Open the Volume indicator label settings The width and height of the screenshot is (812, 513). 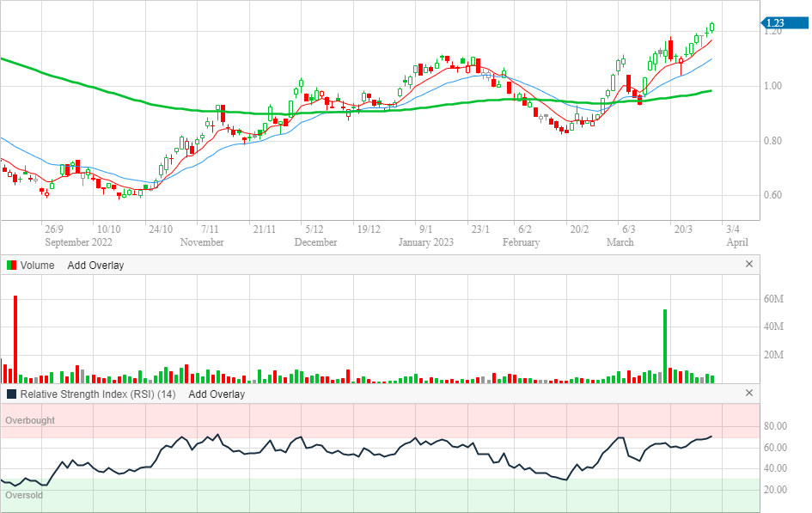pos(37,266)
